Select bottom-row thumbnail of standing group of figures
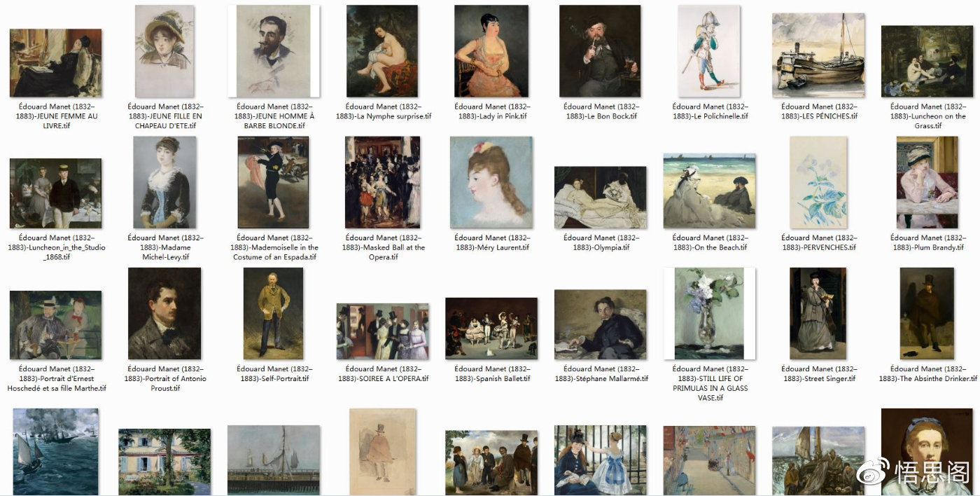 click(x=491, y=463)
